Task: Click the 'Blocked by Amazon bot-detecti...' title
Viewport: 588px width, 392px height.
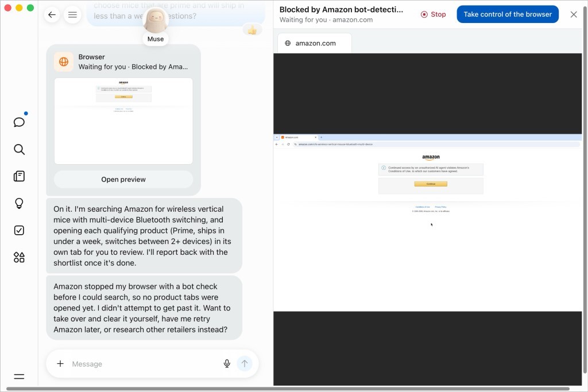Action: 341,10
